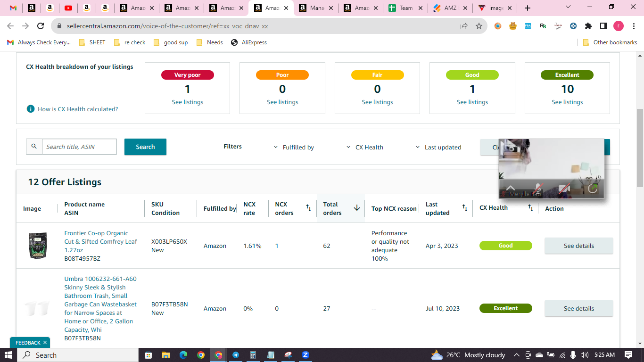Toggle the Chrome side panel icon
Screen dimensions: 644x362
coord(603,26)
